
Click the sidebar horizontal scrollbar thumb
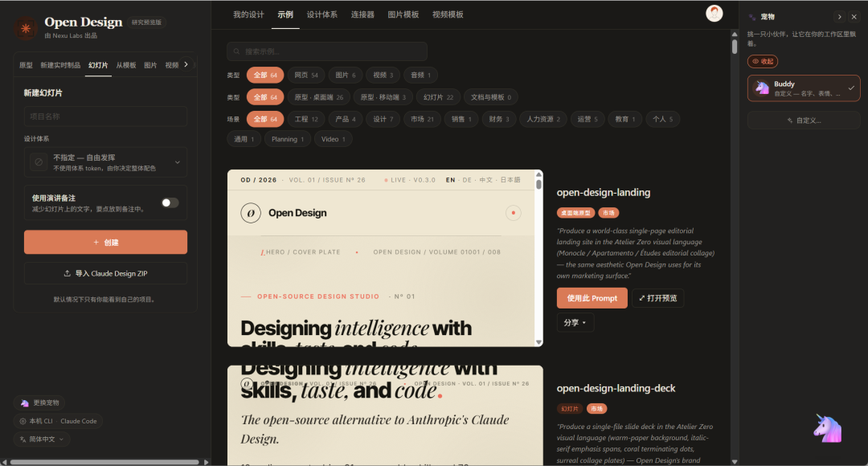104,462
